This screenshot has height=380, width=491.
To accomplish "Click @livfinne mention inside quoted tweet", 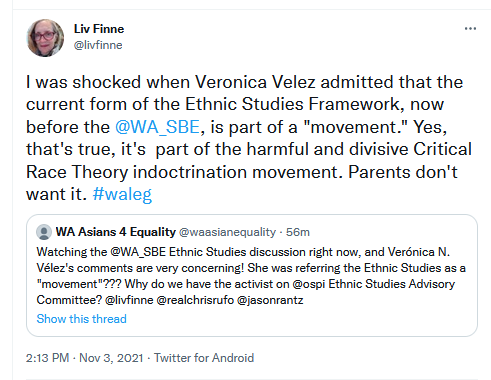I will (129, 300).
